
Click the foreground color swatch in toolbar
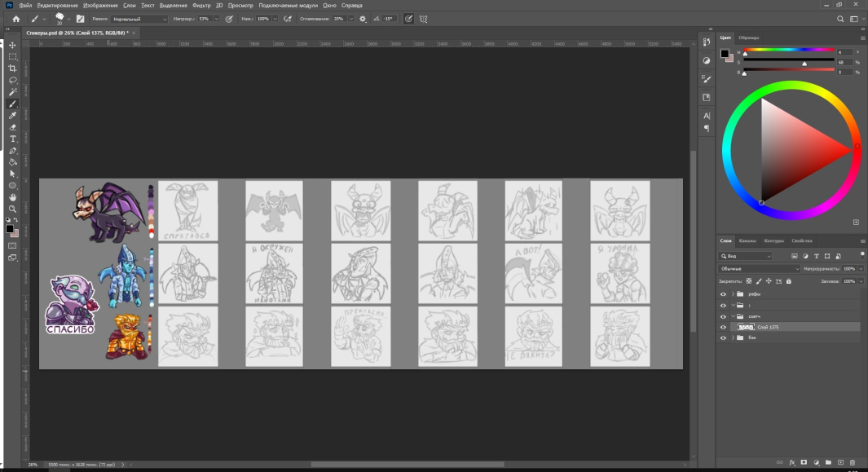click(x=10, y=229)
